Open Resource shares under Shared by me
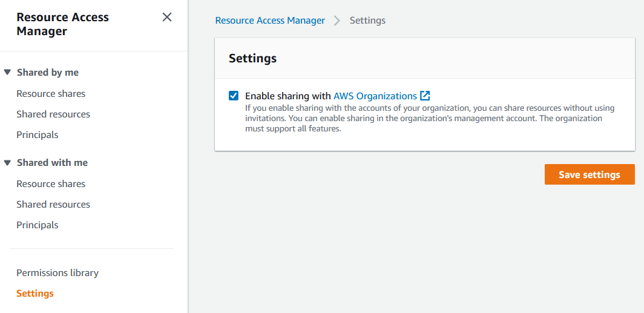The width and height of the screenshot is (644, 313). 51,93
